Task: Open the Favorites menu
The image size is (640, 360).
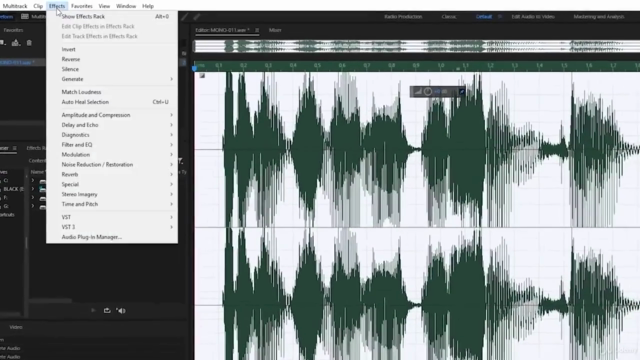Action: [82, 6]
